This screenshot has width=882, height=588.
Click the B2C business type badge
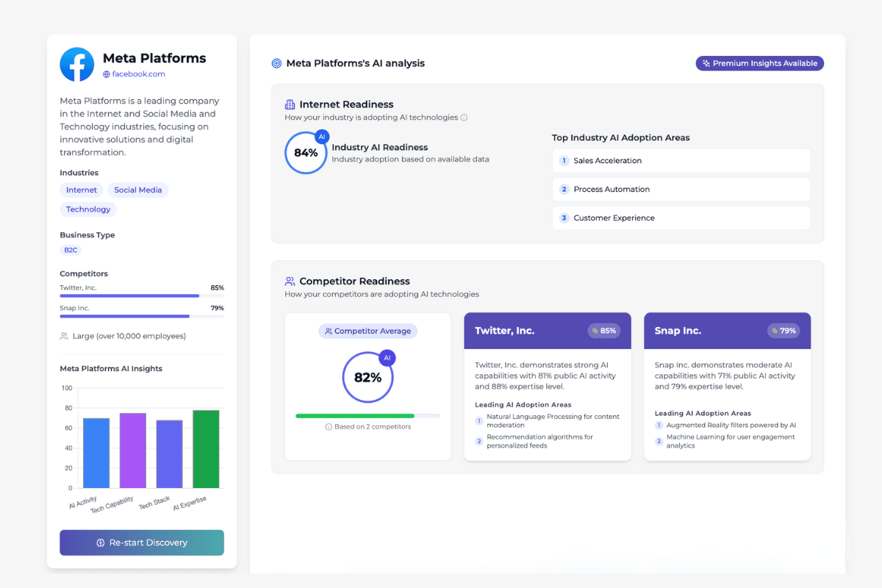[71, 250]
